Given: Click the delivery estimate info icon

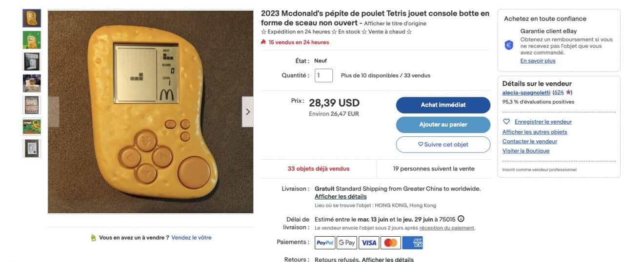Looking at the screenshot, I should point(461,219).
